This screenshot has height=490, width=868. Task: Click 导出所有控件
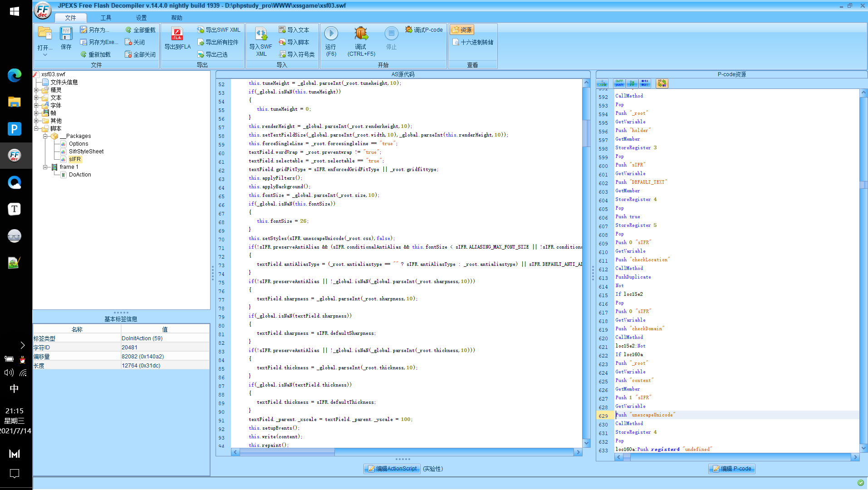(x=218, y=42)
